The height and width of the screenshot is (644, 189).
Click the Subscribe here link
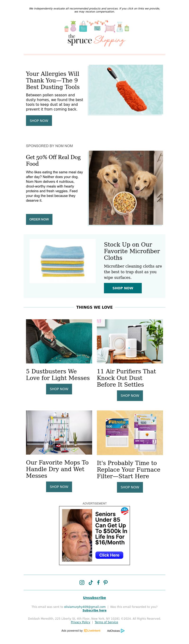click(x=94, y=610)
